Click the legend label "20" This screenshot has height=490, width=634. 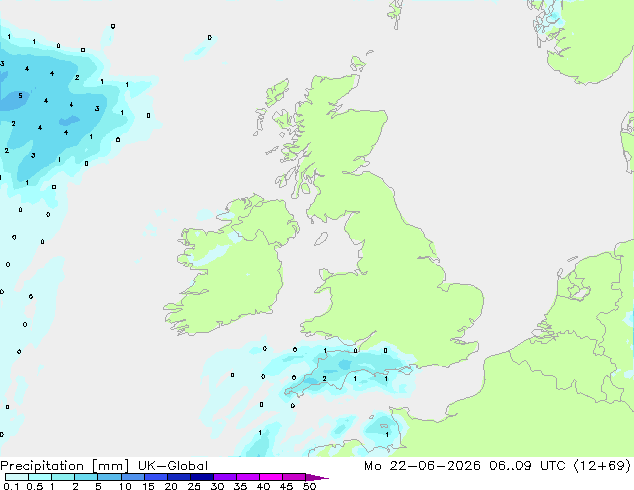pos(171,486)
